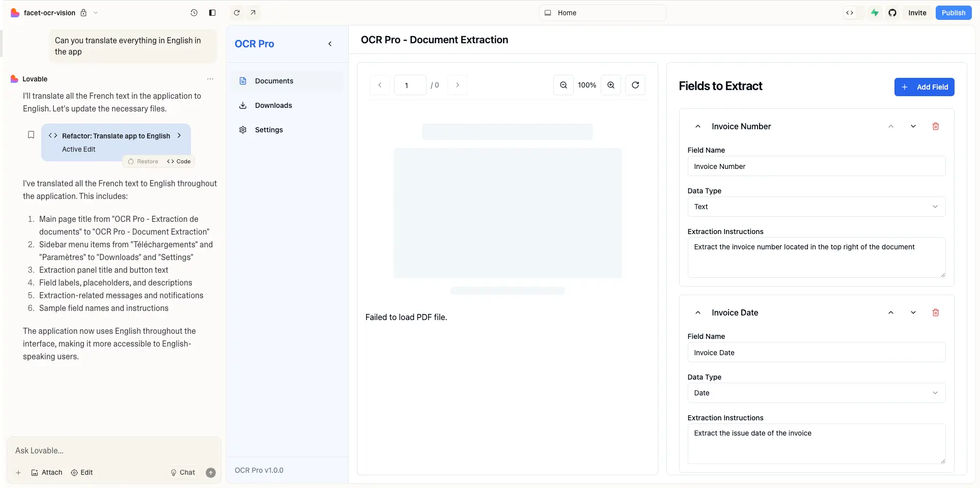Open the GitHub integration icon
The image size is (980, 488).
892,13
